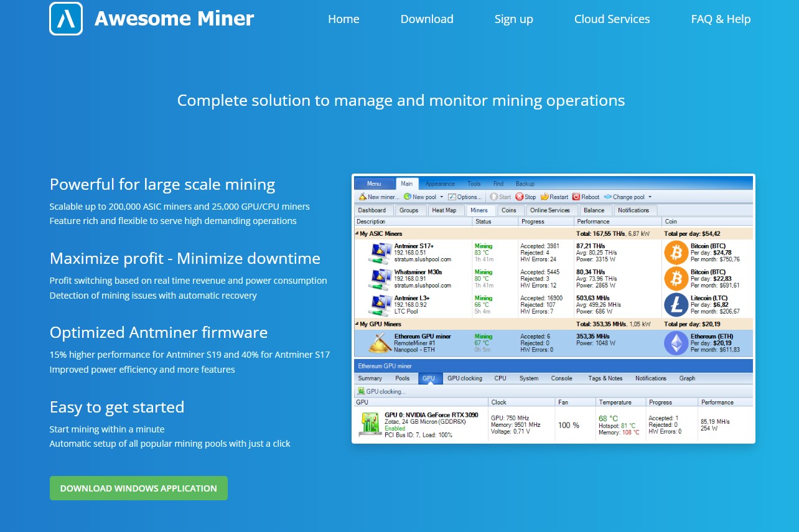799x532 pixels.
Task: Click the Clock column header
Action: pos(522,403)
